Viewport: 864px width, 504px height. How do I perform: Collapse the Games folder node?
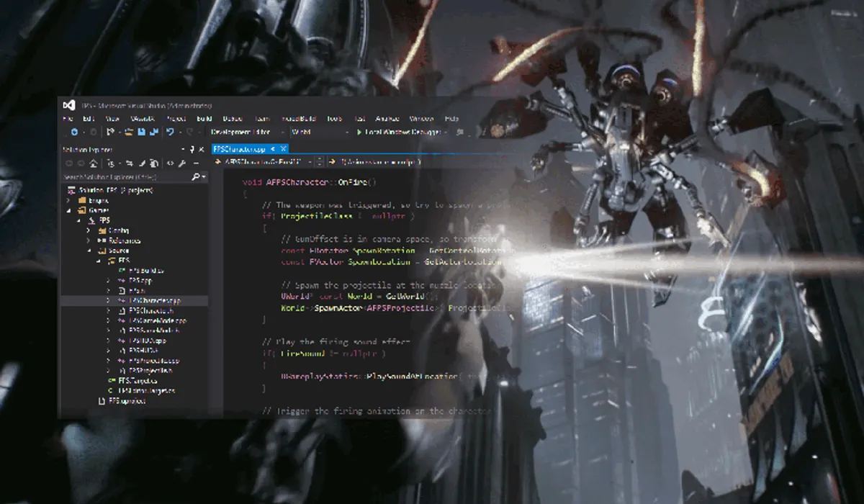(x=69, y=210)
